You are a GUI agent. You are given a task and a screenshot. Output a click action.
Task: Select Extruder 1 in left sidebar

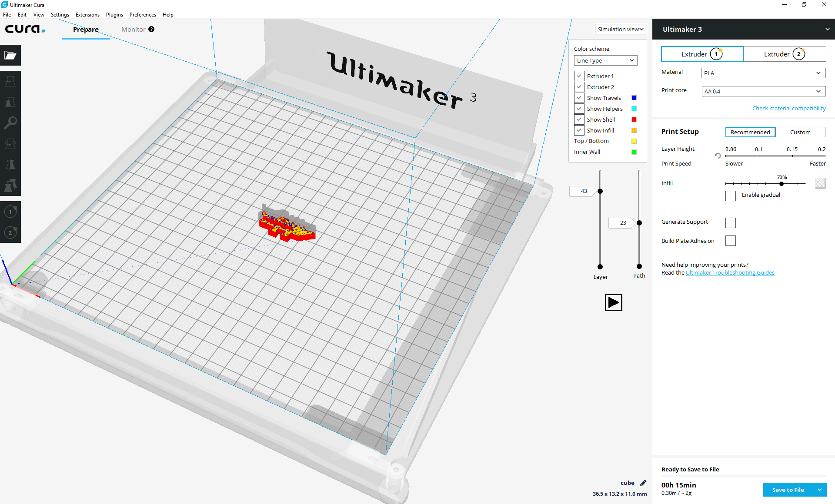(10, 212)
